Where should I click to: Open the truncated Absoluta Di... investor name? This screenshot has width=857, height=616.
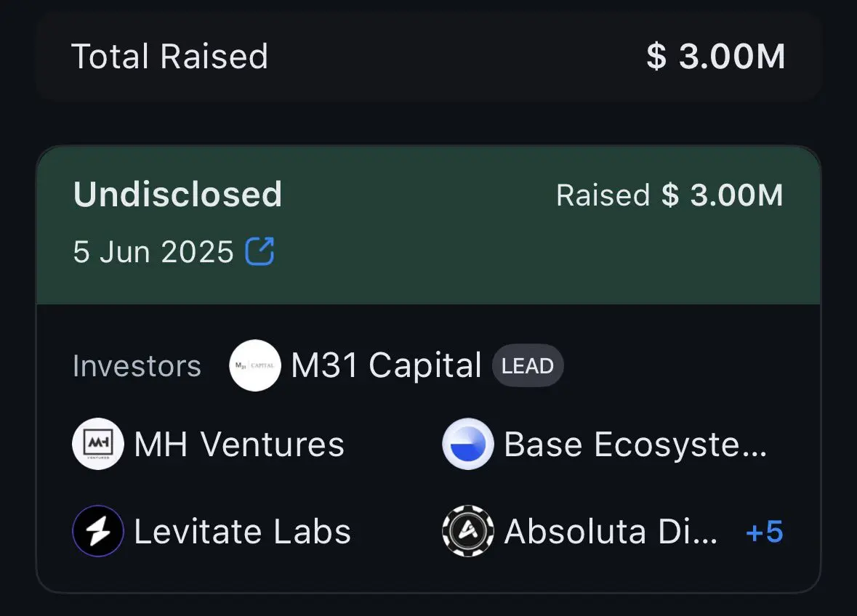click(611, 531)
